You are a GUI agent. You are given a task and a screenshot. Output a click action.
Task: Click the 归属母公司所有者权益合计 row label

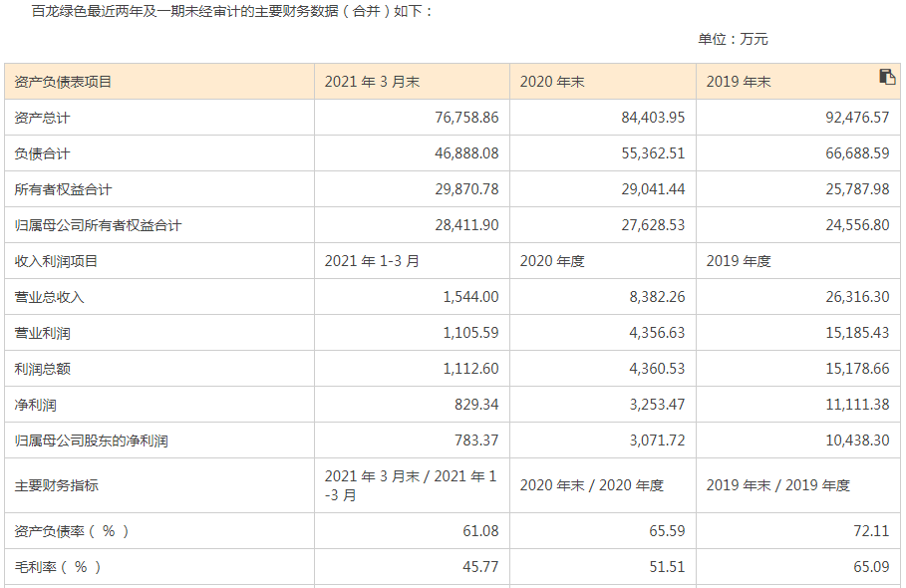(x=98, y=225)
